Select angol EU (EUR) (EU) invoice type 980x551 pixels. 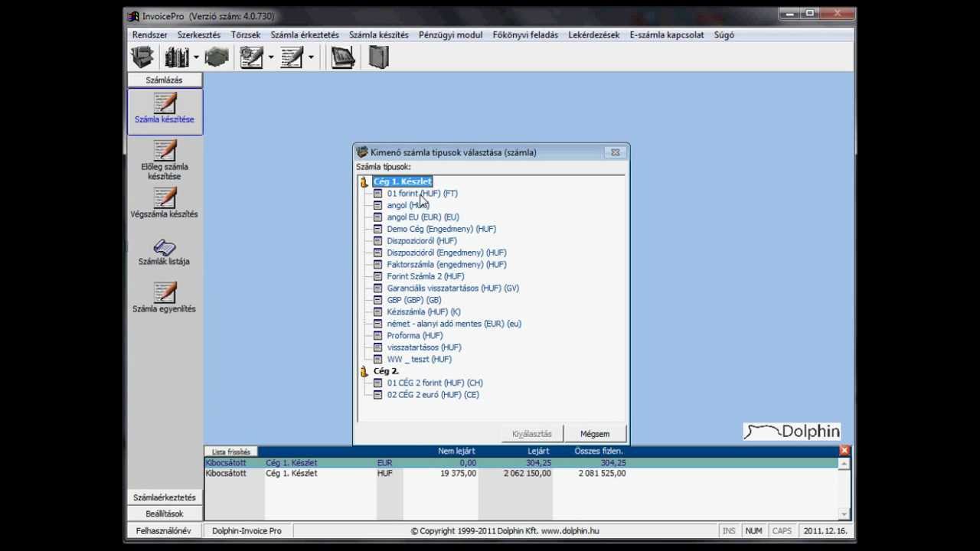[x=423, y=217]
